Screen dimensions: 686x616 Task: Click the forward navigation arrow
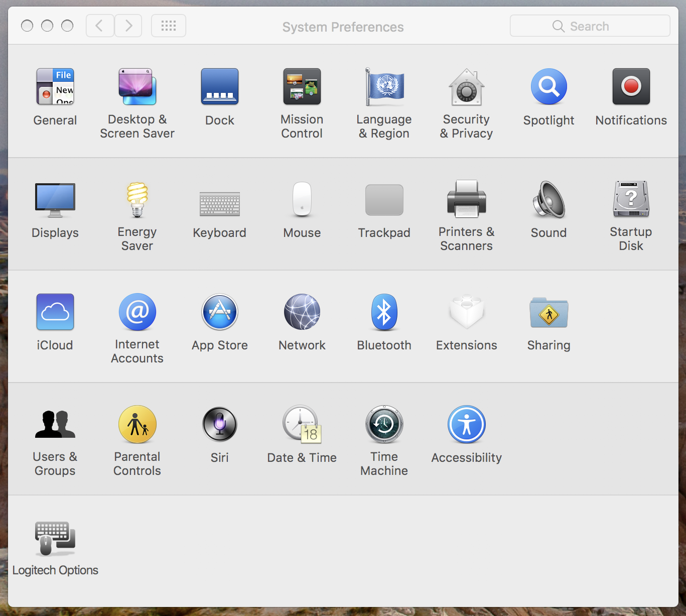pyautogui.click(x=128, y=26)
